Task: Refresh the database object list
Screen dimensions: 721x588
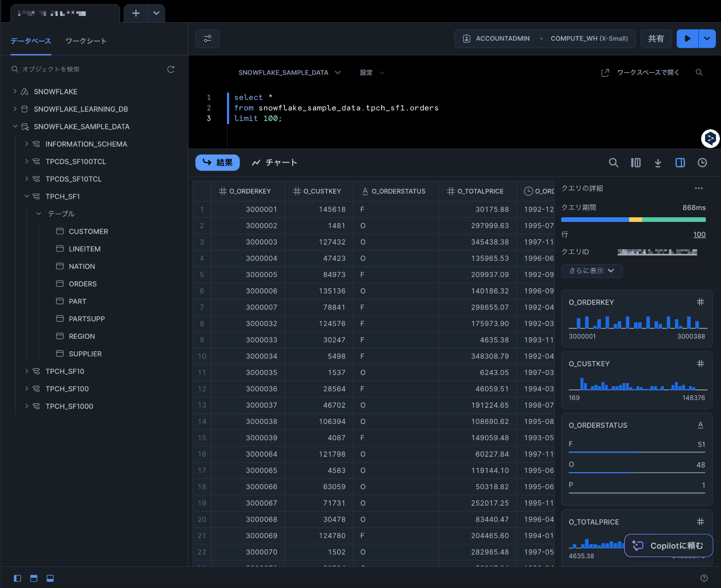Action: tap(171, 69)
